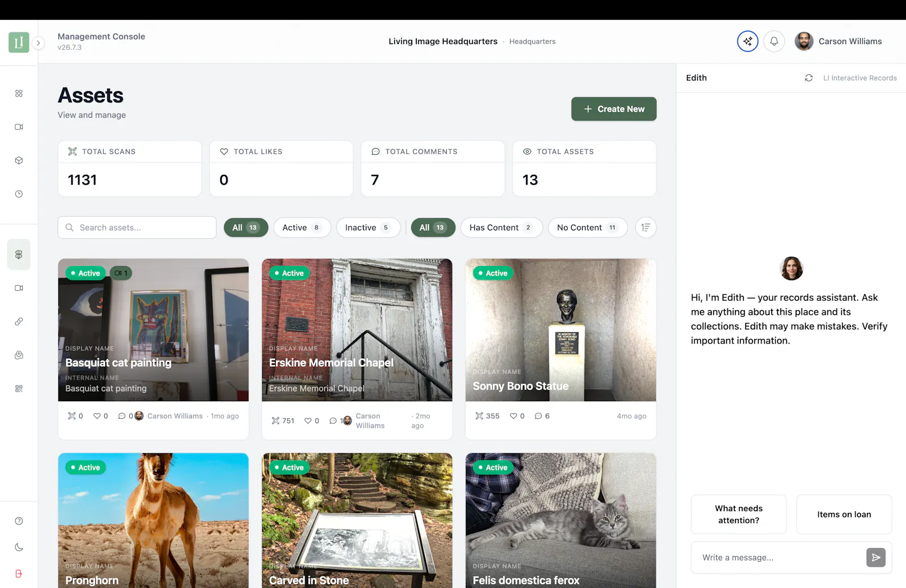
Task: Click Carson Williams user name in header
Action: click(850, 41)
